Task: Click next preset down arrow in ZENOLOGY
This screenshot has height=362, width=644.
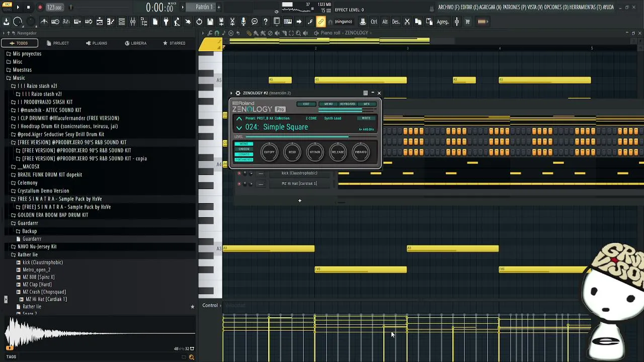Action: (x=239, y=128)
